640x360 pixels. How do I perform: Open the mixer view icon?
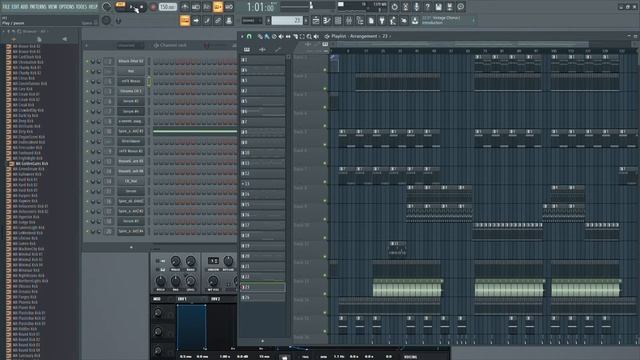click(349, 20)
